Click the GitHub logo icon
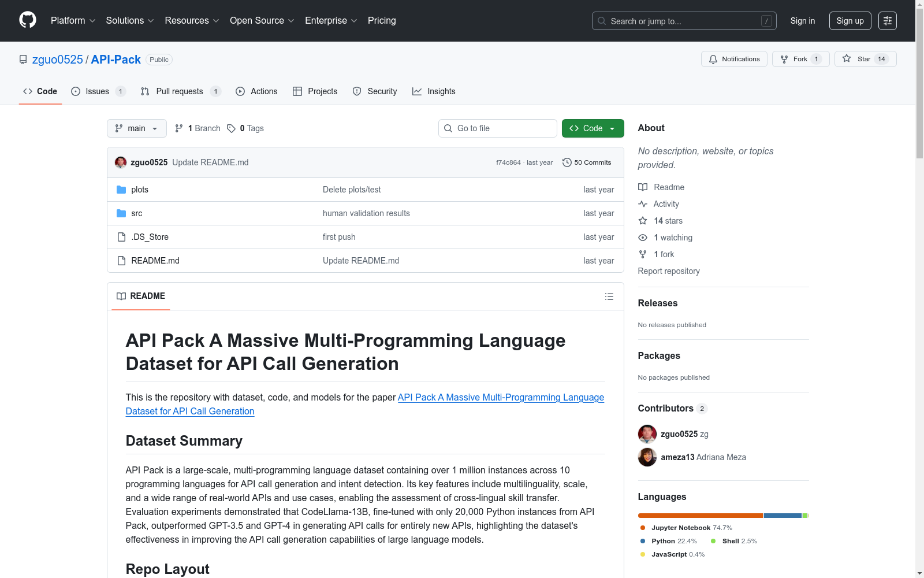This screenshot has height=578, width=924. [28, 20]
